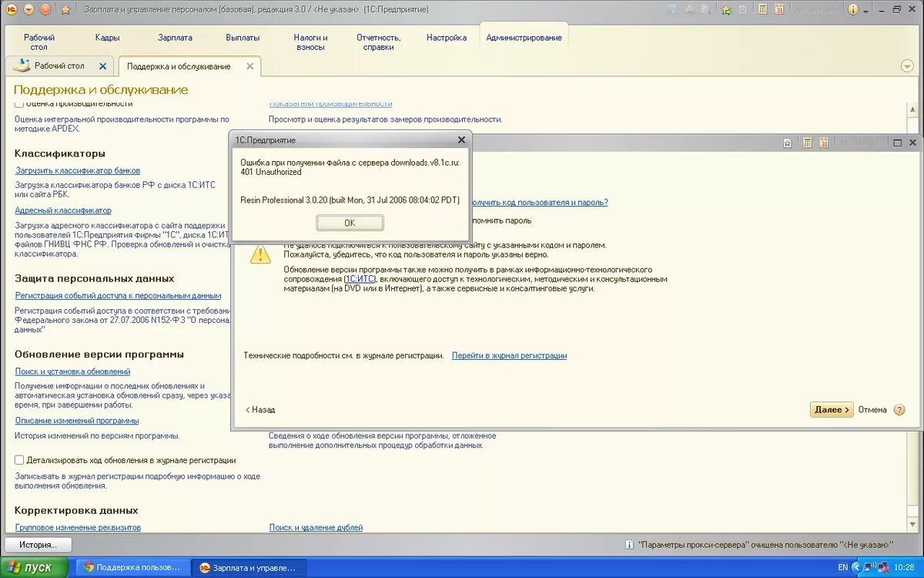This screenshot has width=924, height=578.
Task: Open the Кадры section
Action: point(107,37)
